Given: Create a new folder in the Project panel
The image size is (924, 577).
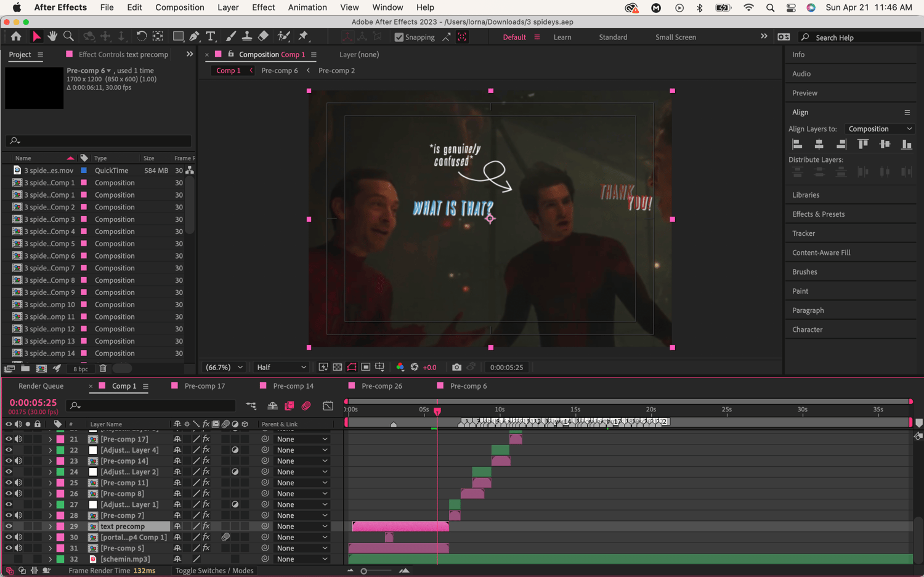Looking at the screenshot, I should [25, 368].
